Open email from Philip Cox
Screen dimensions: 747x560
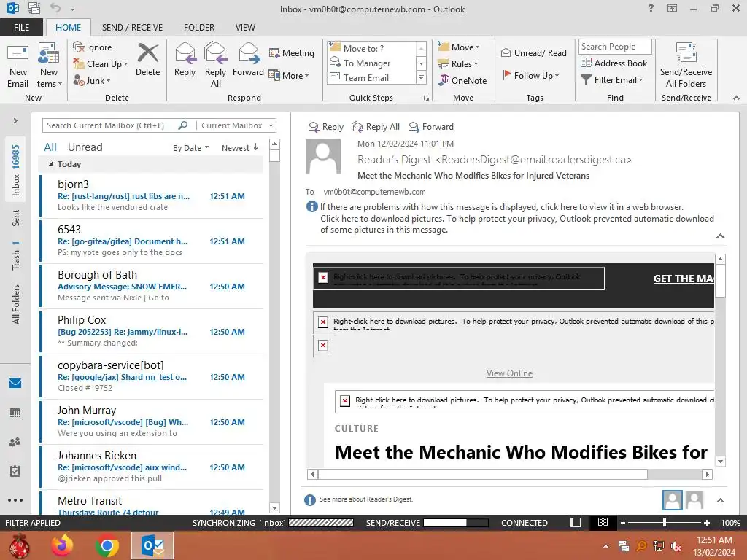(x=152, y=332)
